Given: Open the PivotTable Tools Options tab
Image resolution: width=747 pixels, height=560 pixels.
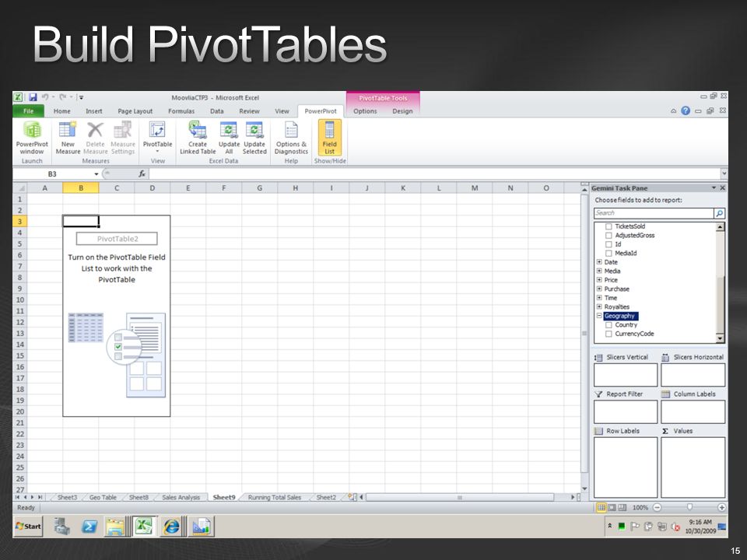Looking at the screenshot, I should coord(365,111).
